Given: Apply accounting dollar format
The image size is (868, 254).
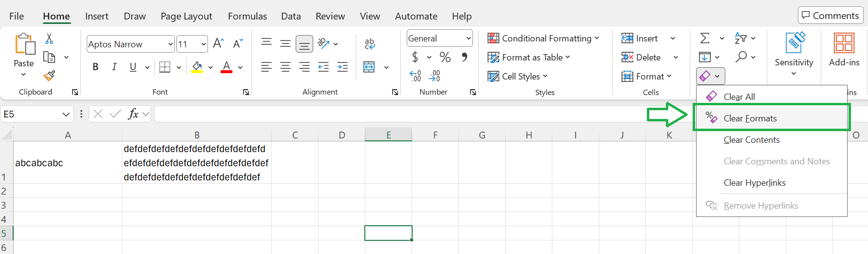Looking at the screenshot, I should [415, 57].
